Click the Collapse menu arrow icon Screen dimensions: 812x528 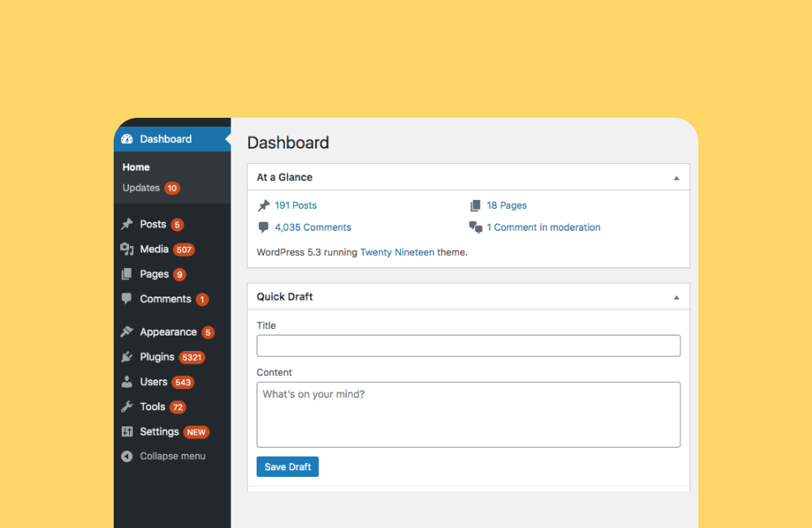point(127,457)
